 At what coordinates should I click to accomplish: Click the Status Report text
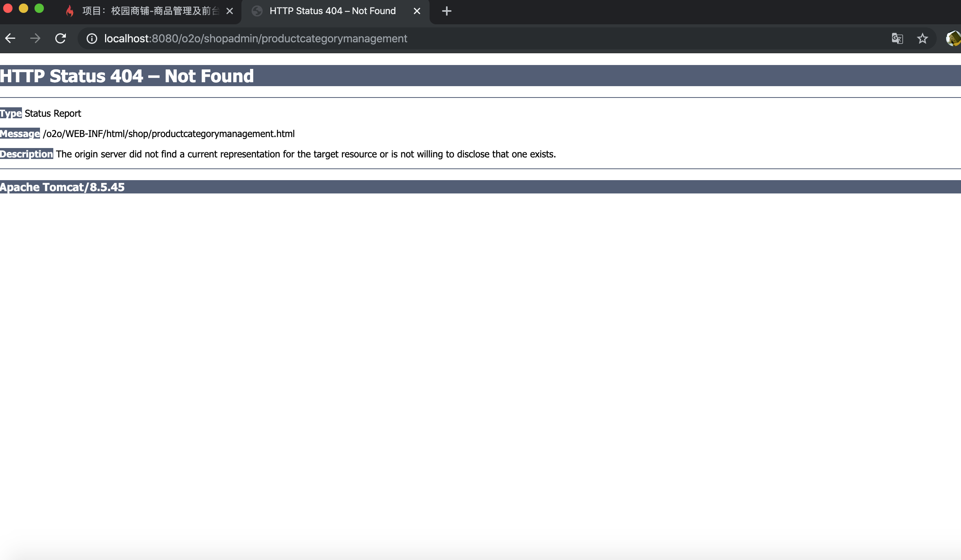pyautogui.click(x=53, y=114)
